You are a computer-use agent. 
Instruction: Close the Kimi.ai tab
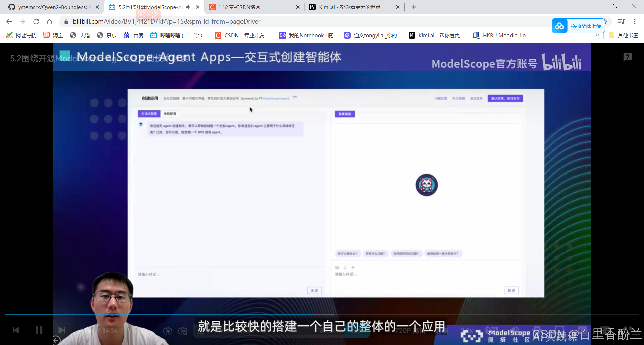tap(398, 7)
